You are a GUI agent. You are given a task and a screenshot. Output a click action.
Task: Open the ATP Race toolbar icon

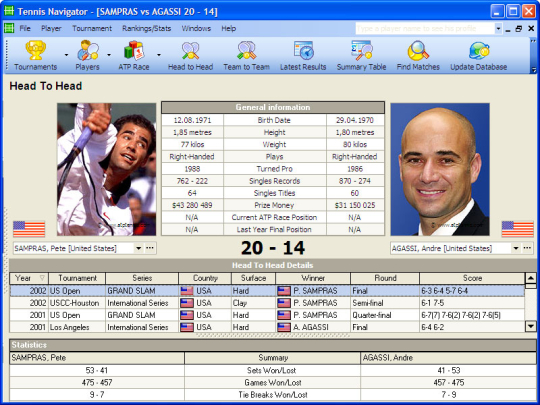134,55
